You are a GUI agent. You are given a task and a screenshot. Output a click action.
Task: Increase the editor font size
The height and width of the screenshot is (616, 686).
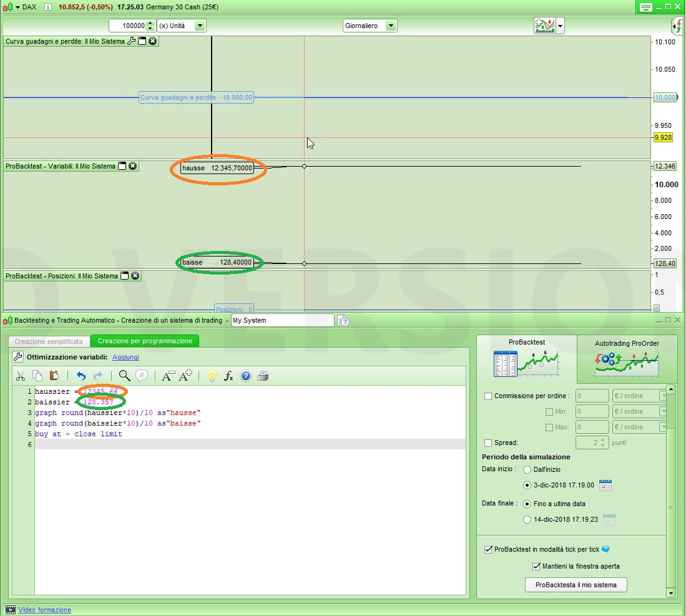(185, 375)
